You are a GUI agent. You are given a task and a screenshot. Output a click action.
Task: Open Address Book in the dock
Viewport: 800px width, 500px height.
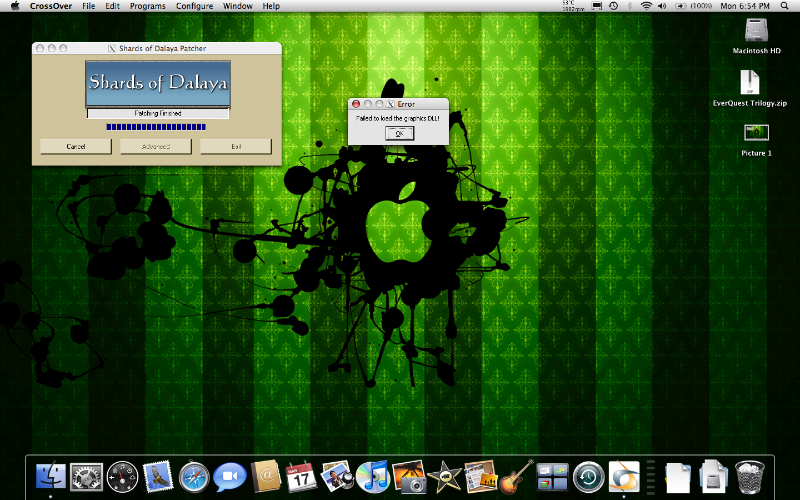265,476
